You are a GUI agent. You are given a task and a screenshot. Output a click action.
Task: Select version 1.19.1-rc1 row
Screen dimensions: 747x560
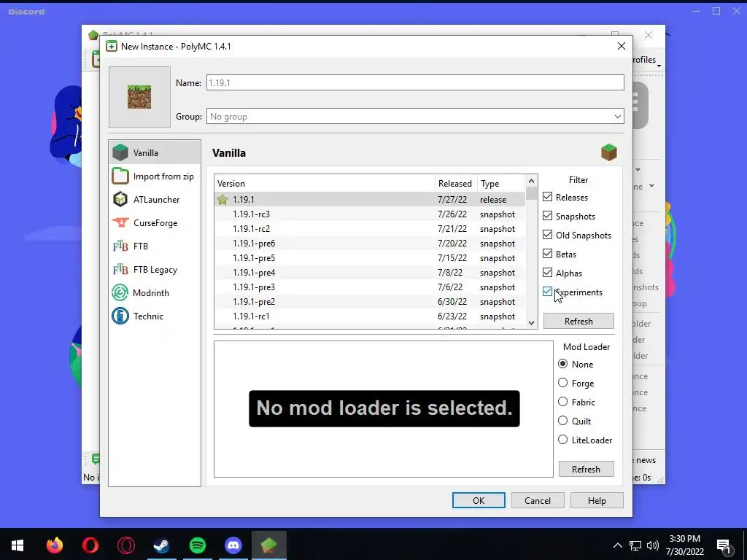coord(370,316)
